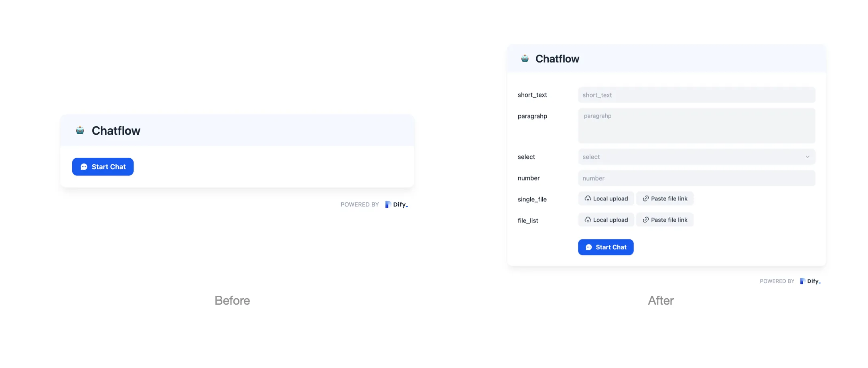Choose Local upload for single_file
868x368 pixels.
point(606,198)
